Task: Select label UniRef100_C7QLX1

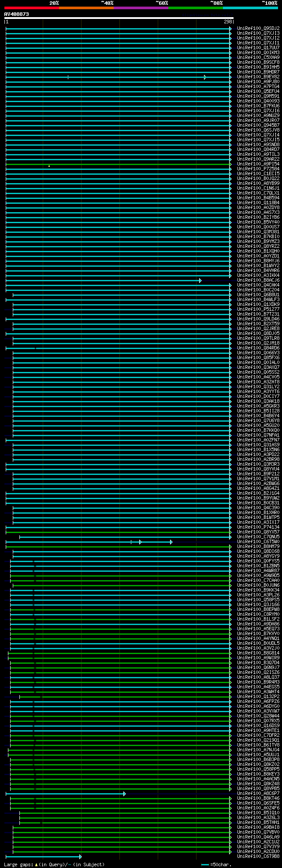Action: click(x=258, y=193)
